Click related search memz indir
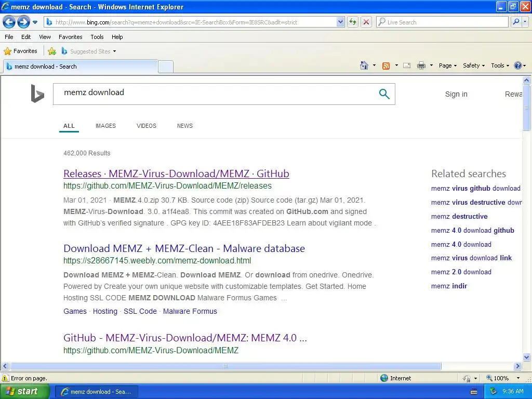The image size is (532, 399). tap(449, 286)
